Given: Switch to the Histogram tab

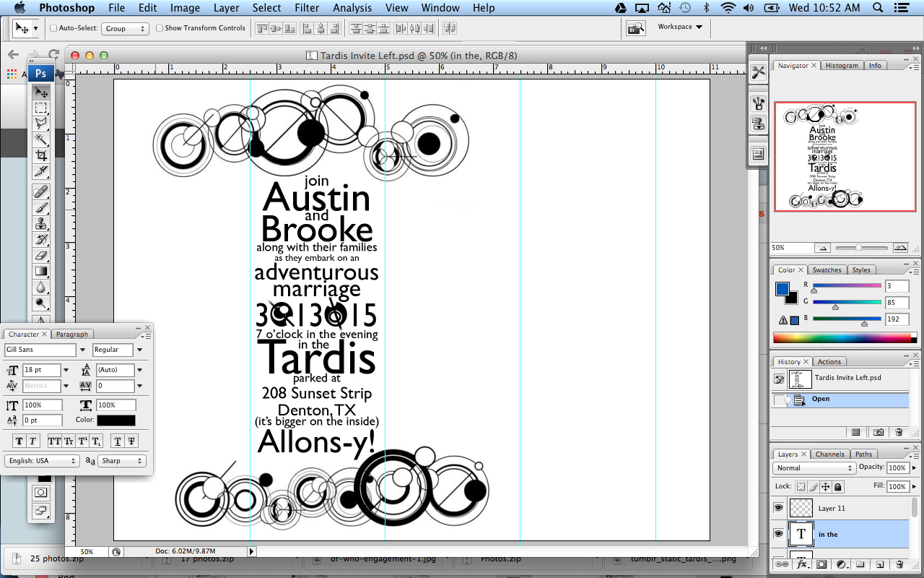Looking at the screenshot, I should click(842, 65).
